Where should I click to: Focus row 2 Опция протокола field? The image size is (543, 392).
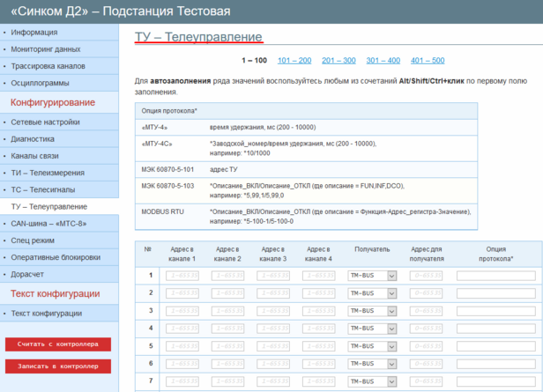coord(495,293)
